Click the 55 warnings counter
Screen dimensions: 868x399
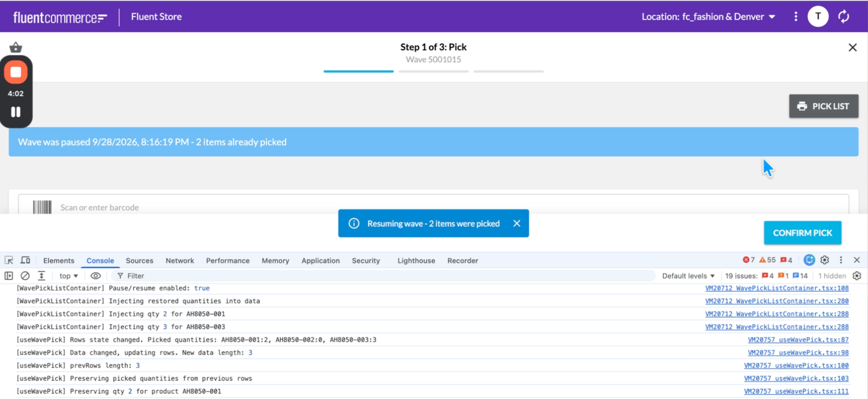(x=767, y=260)
